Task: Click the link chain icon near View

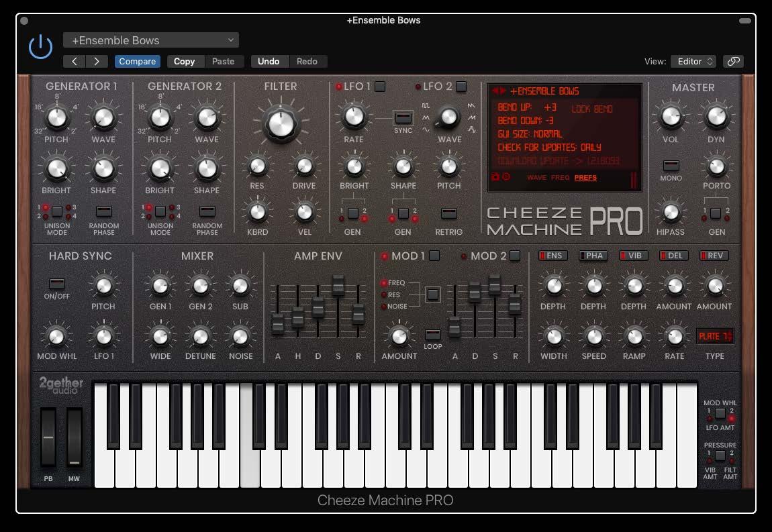Action: [733, 61]
